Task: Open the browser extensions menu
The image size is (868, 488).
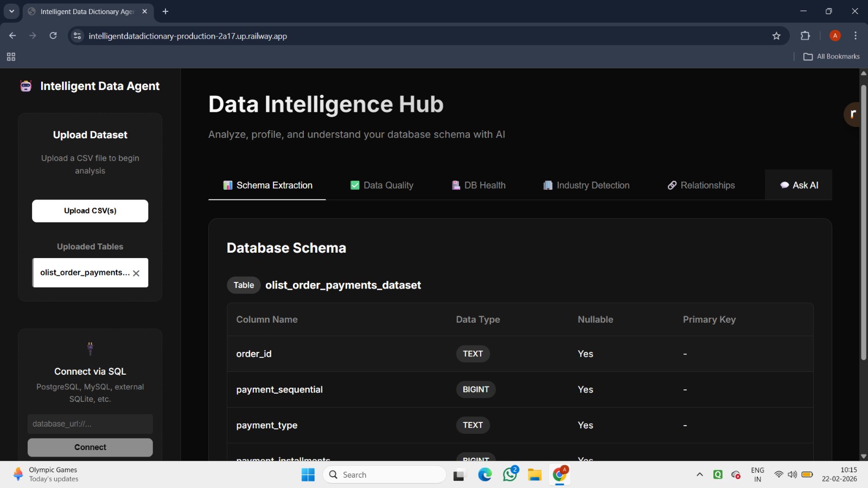Action: [805, 36]
